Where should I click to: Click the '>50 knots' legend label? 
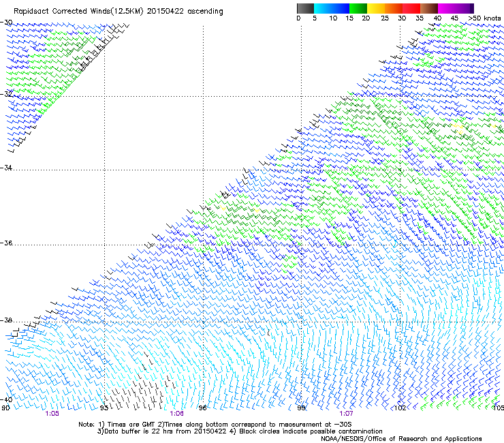484,18
